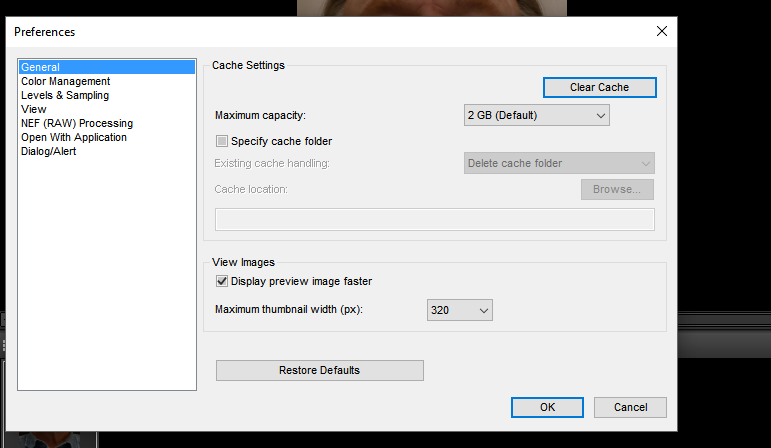Select Open With Application category
The width and height of the screenshot is (771, 448).
point(74,138)
